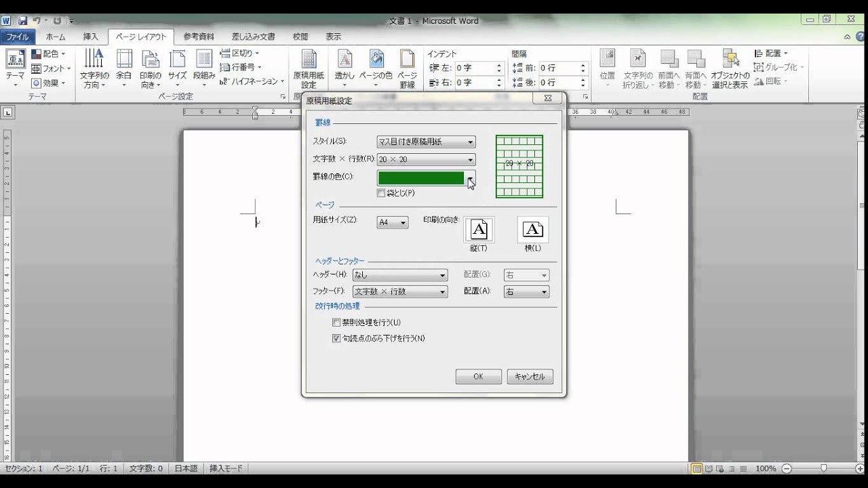The width and height of the screenshot is (868, 488).
Task: Open the 文字数 × 行数(R) dropdown
Action: click(x=427, y=160)
